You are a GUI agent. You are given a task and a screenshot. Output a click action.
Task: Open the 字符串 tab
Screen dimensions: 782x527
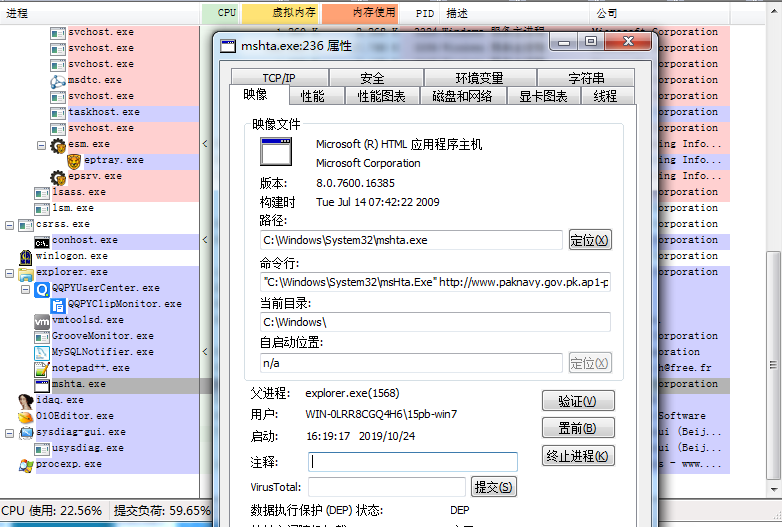tap(586, 78)
